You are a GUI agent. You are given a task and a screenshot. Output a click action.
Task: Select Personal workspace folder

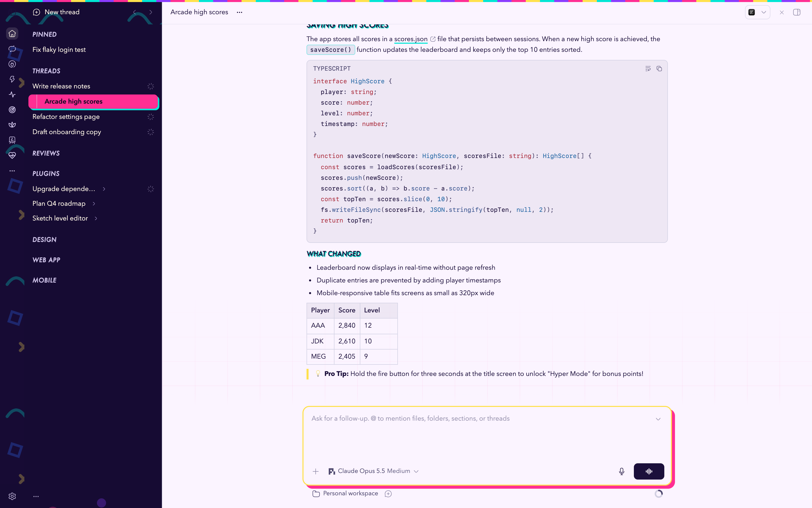(345, 494)
